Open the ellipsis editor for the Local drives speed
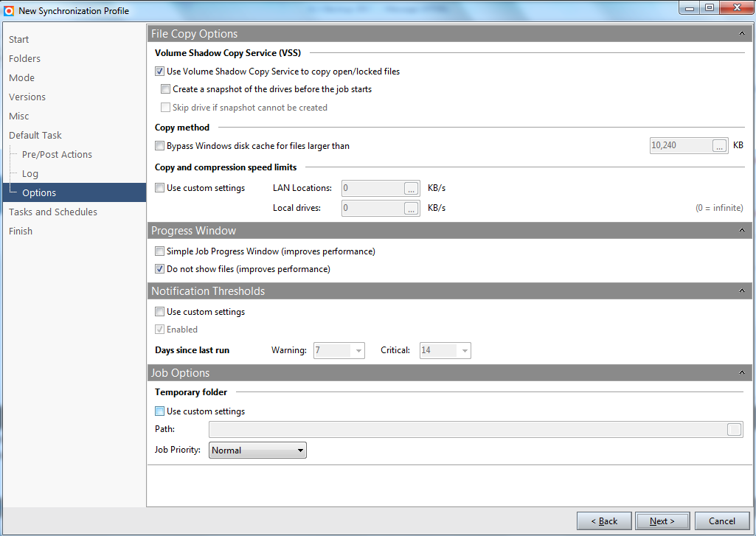 [411, 208]
